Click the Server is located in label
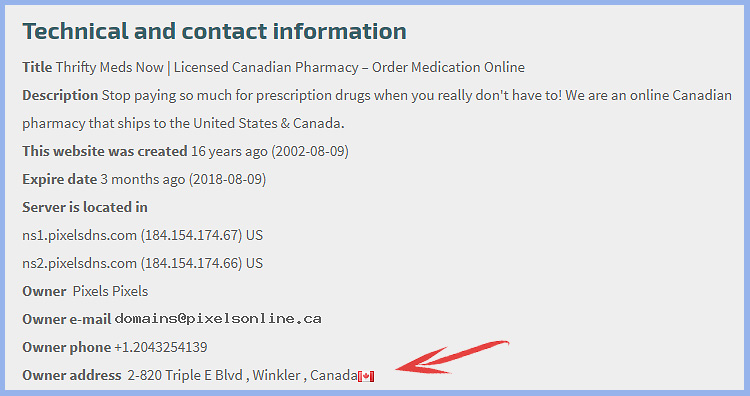 pyautogui.click(x=85, y=207)
